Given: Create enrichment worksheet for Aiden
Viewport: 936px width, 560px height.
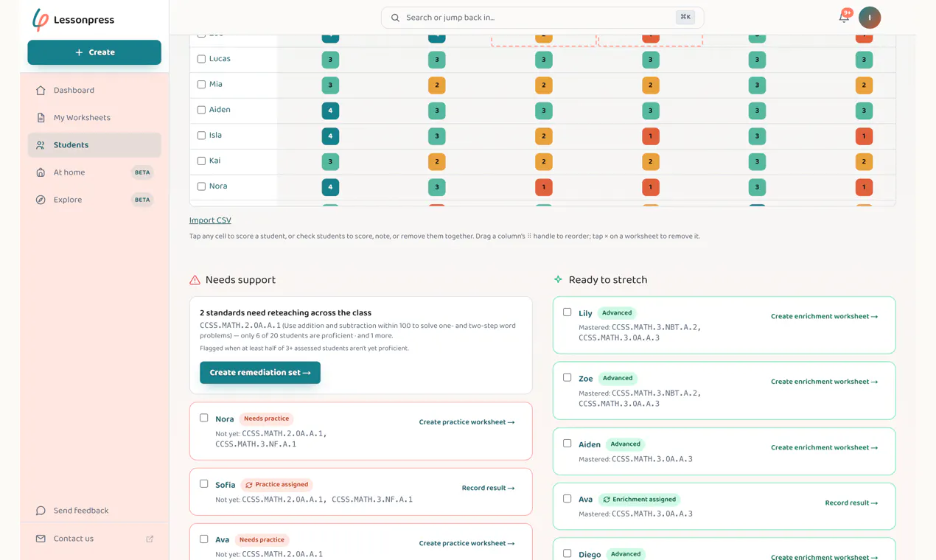Looking at the screenshot, I should (824, 447).
